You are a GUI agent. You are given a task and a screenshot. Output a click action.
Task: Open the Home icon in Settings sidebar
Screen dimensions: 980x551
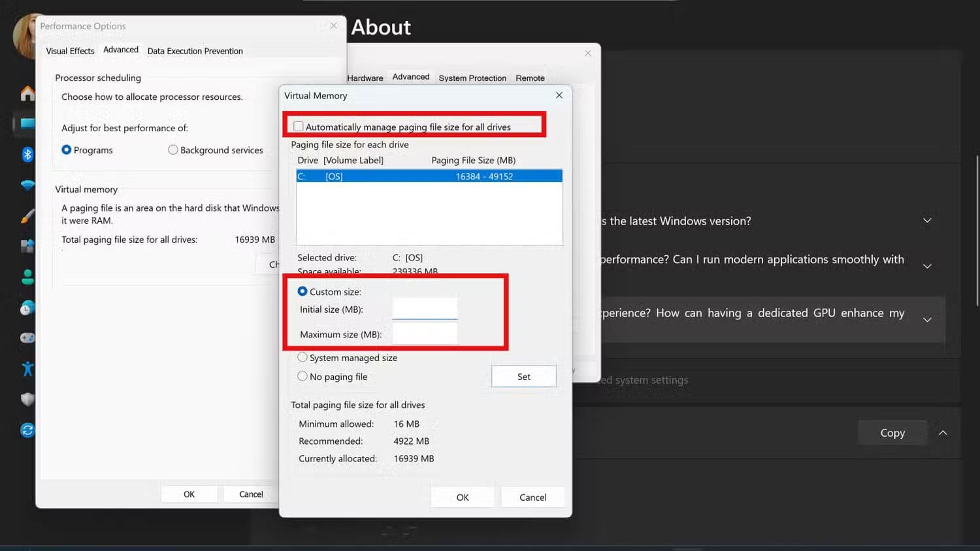click(27, 94)
